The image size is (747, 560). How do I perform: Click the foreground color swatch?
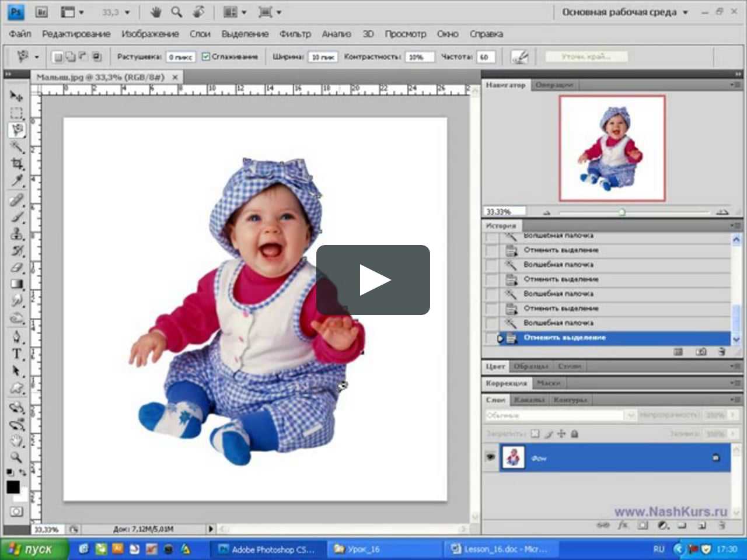(13, 487)
